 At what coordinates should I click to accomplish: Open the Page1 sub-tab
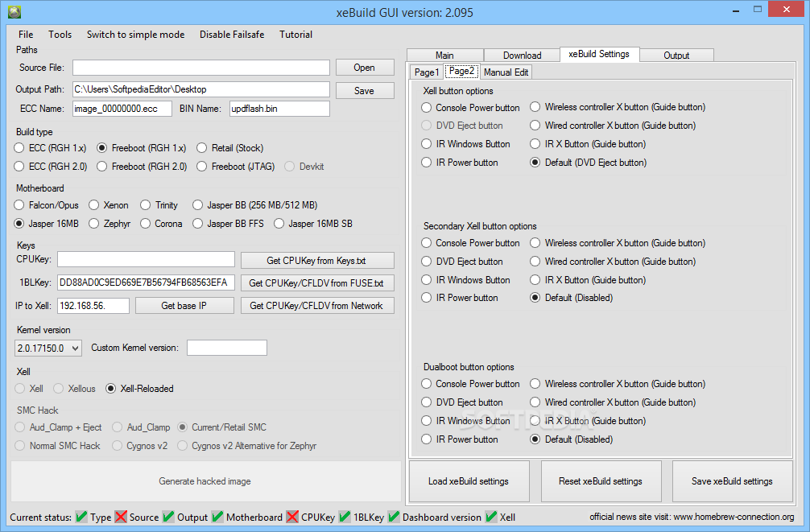(x=427, y=72)
